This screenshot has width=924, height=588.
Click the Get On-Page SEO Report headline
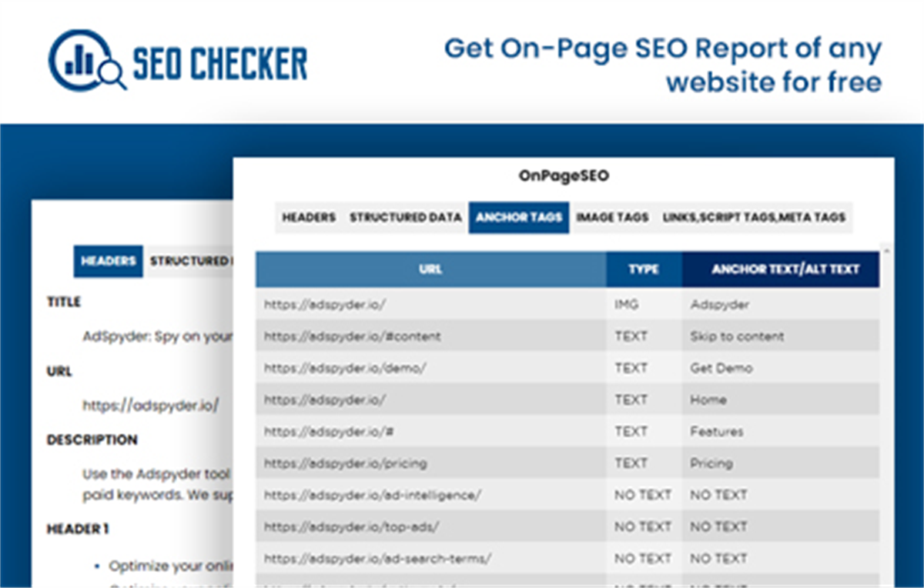663,64
